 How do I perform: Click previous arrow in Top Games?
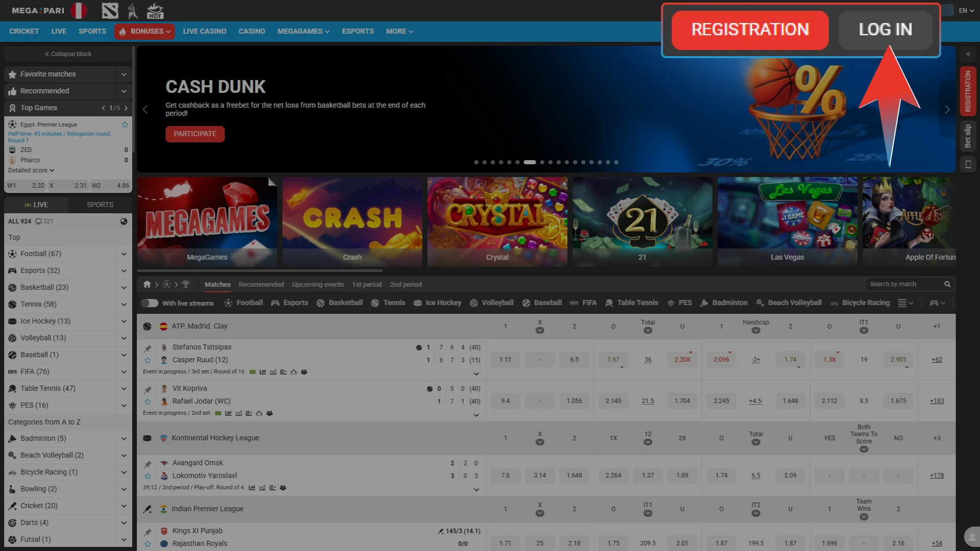[x=104, y=108]
